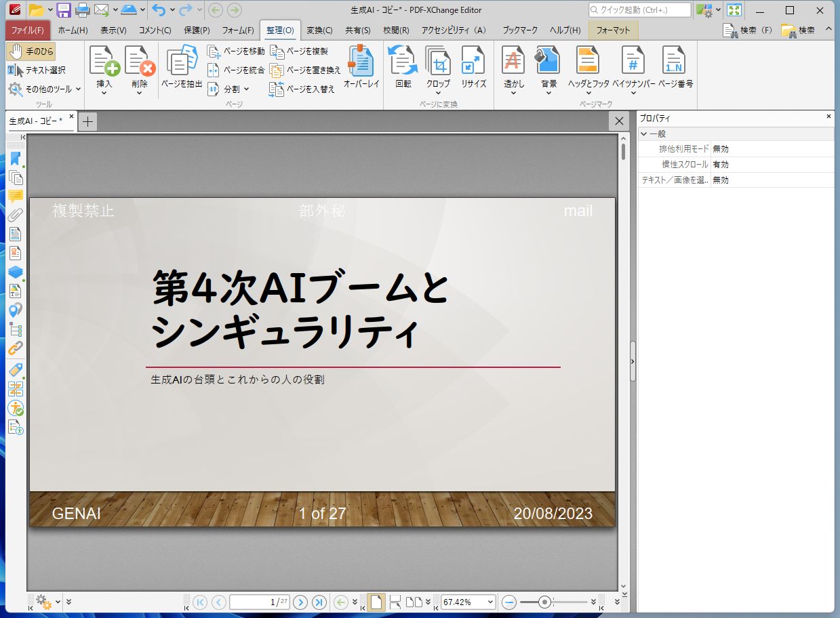Open the File (ファイル) menu
Screen dimensions: 840x618
tap(27, 30)
